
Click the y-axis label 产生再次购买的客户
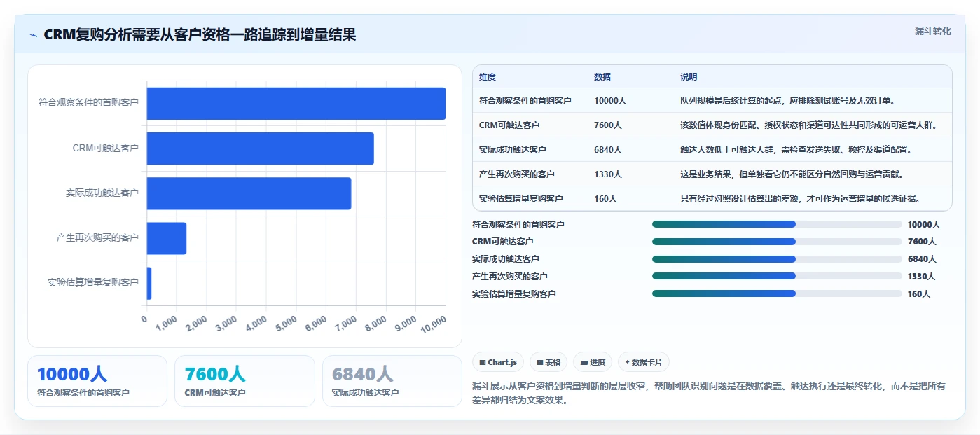click(x=97, y=238)
